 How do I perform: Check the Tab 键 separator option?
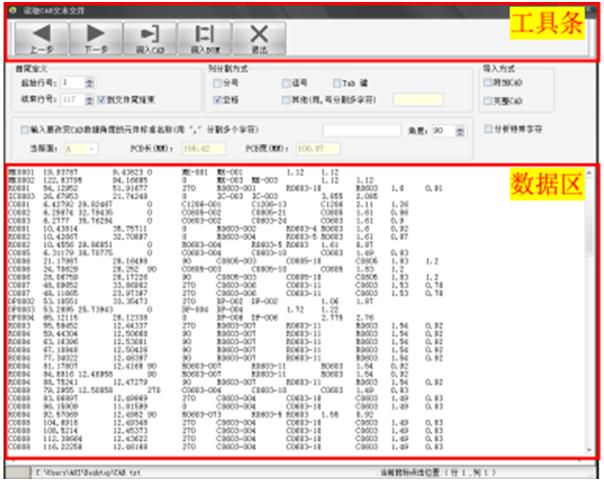(x=337, y=83)
